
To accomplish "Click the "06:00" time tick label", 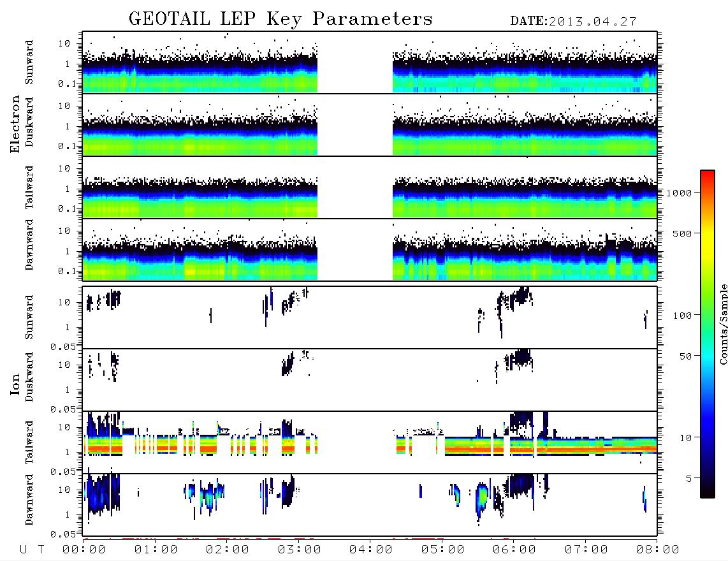I will point(514,550).
